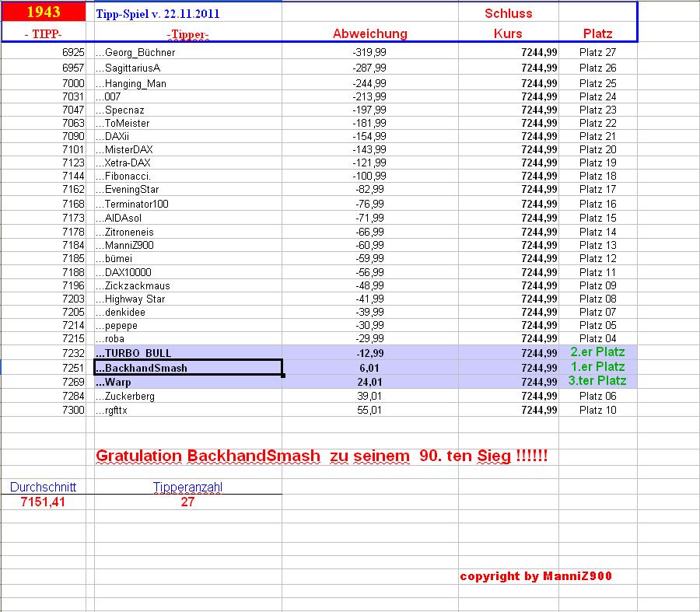The width and height of the screenshot is (700, 612).
Task: Select the Hanging_Man tipper cell
Action: (188, 83)
